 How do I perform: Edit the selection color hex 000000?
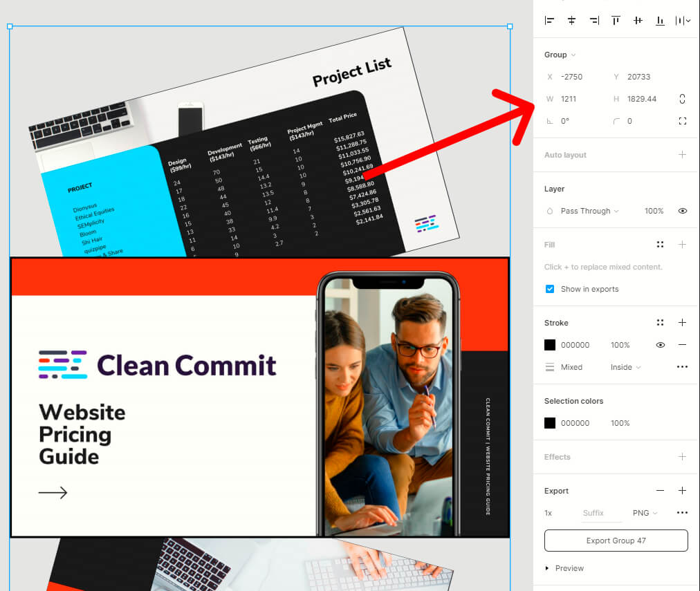coord(575,423)
